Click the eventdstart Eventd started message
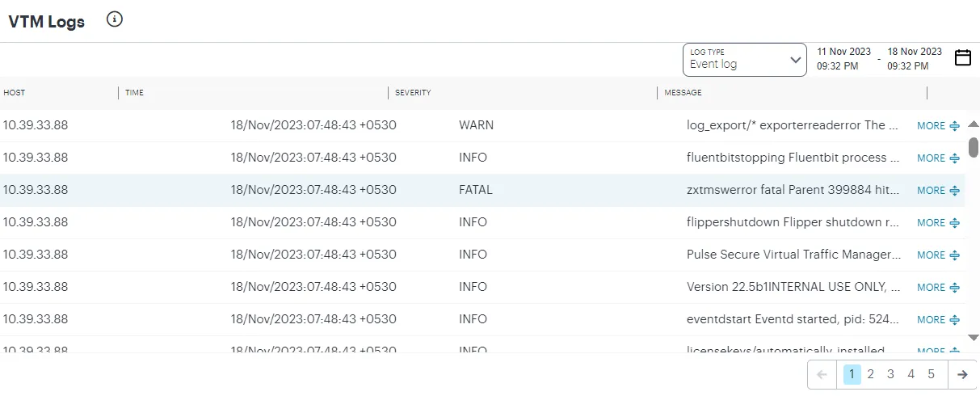The height and width of the screenshot is (396, 980). (x=793, y=320)
